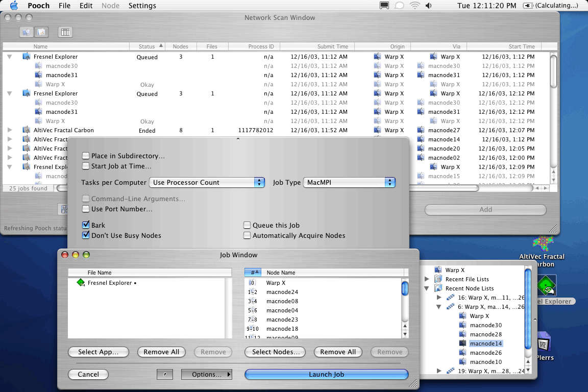This screenshot has width=588, height=392.
Task: Open the File menu
Action: (x=64, y=6)
